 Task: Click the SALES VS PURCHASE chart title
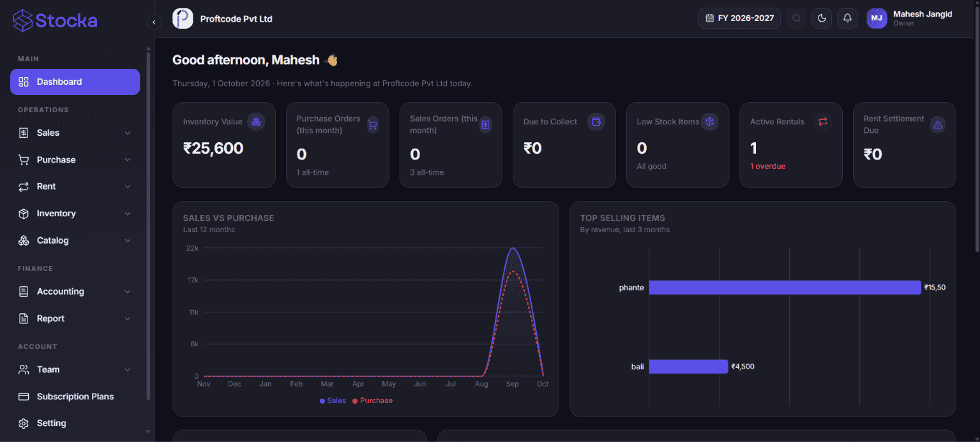click(x=229, y=218)
